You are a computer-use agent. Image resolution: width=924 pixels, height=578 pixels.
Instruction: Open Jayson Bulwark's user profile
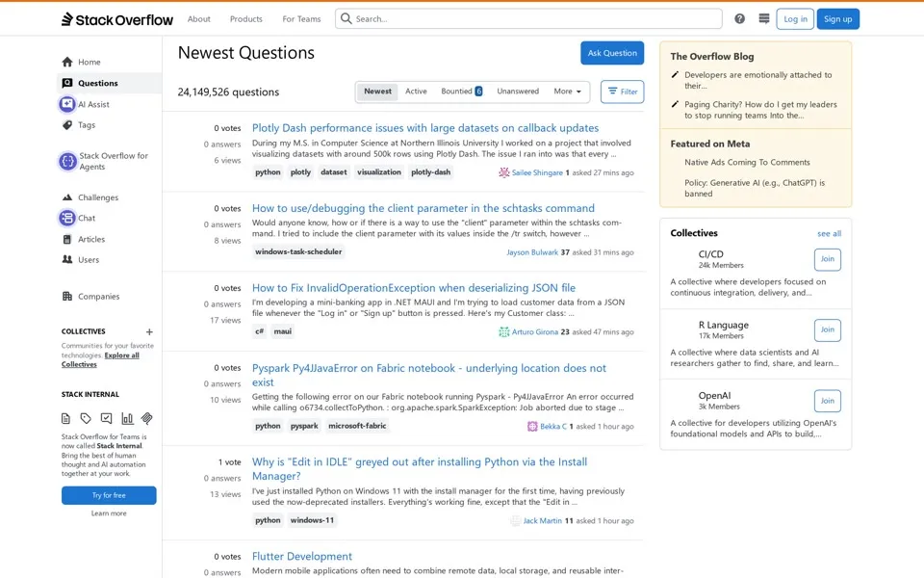(532, 252)
